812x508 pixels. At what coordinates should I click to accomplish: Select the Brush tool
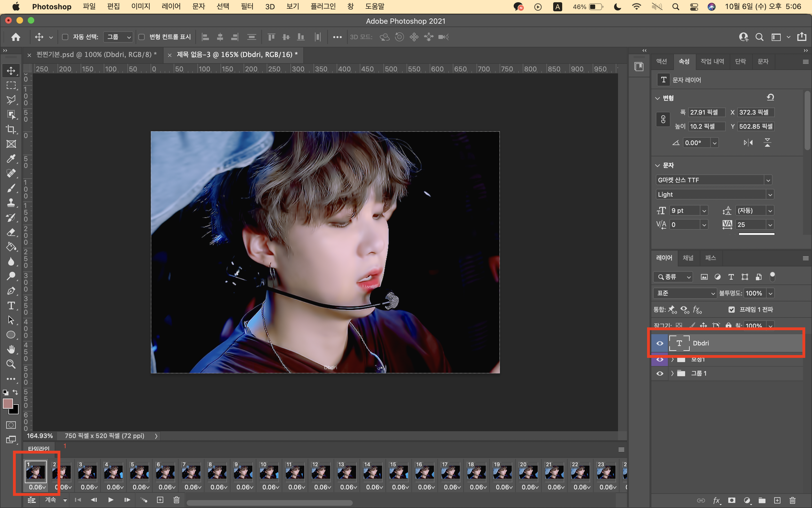11,188
